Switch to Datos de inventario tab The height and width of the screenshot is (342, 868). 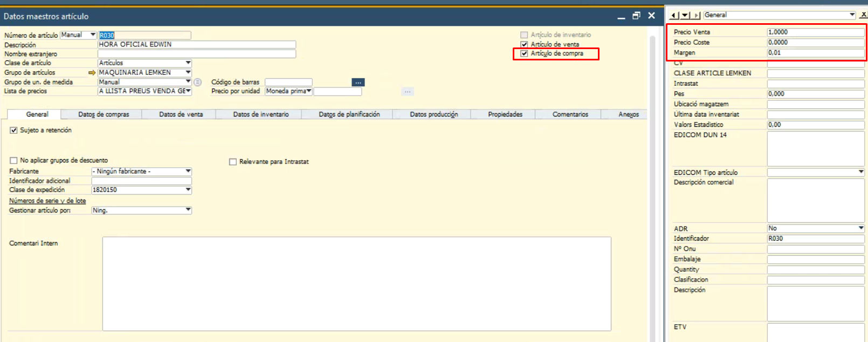tap(261, 114)
